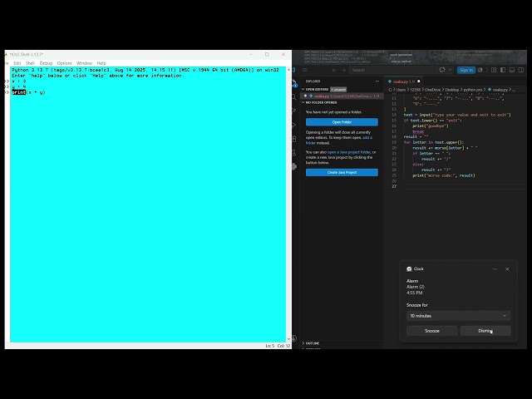Image resolution: width=532 pixels, height=399 pixels.
Task: Open the Edit menu in IDLE
Action: point(17,63)
